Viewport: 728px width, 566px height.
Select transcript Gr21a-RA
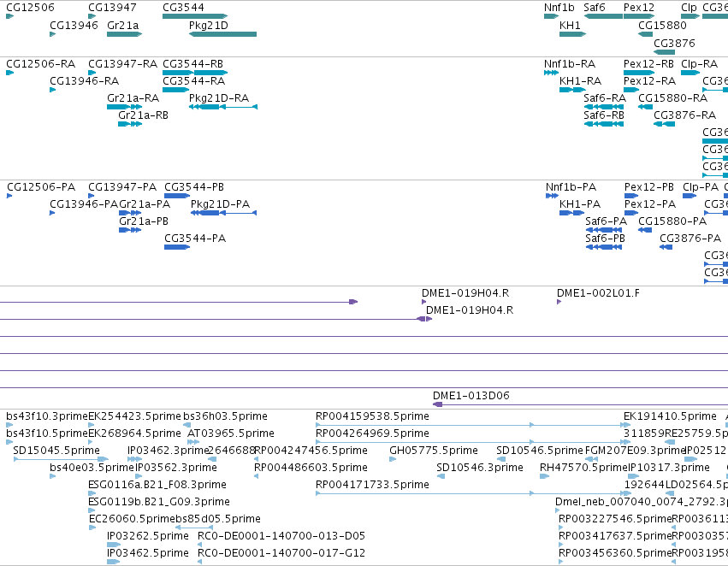click(x=133, y=97)
